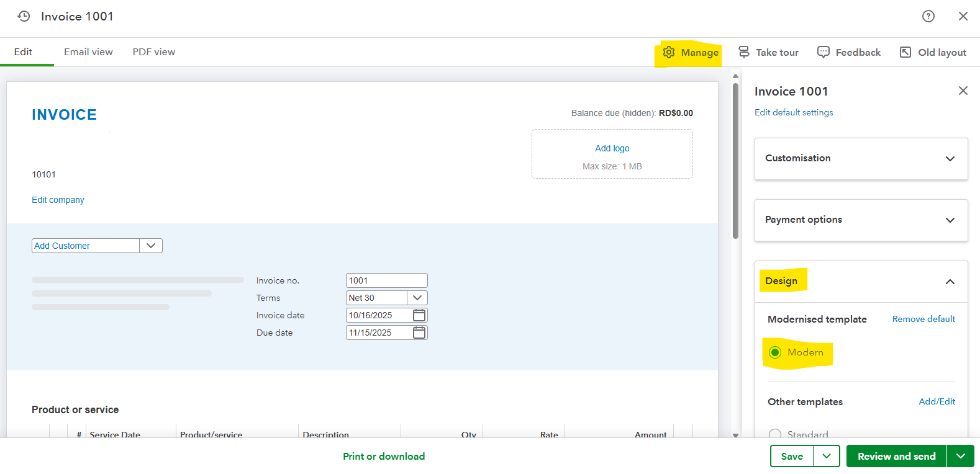Collapse the Design section
This screenshot has width=980, height=474.
click(950, 282)
